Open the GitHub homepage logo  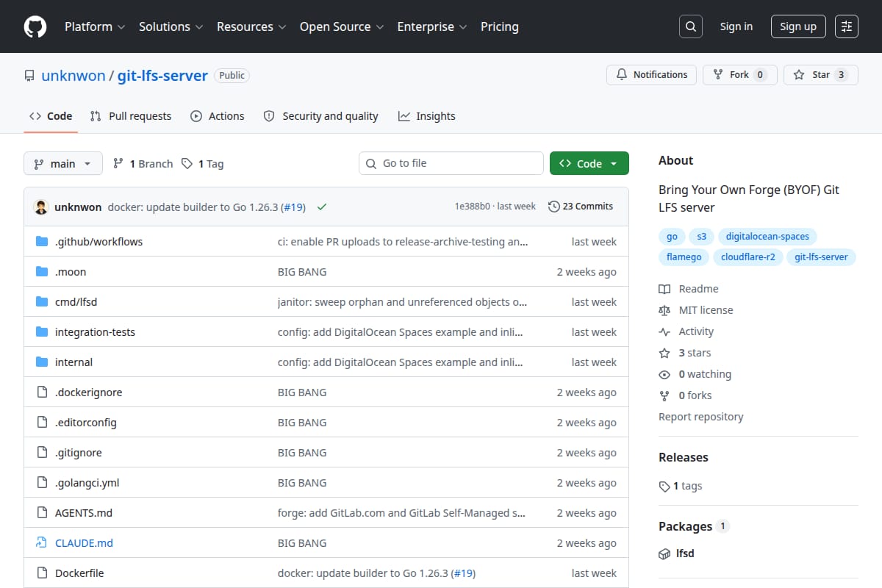35,26
